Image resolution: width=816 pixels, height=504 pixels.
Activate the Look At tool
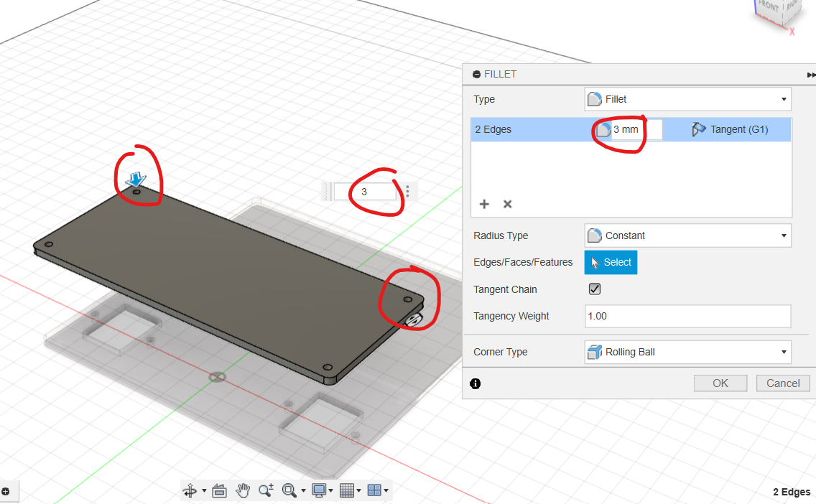point(220,490)
